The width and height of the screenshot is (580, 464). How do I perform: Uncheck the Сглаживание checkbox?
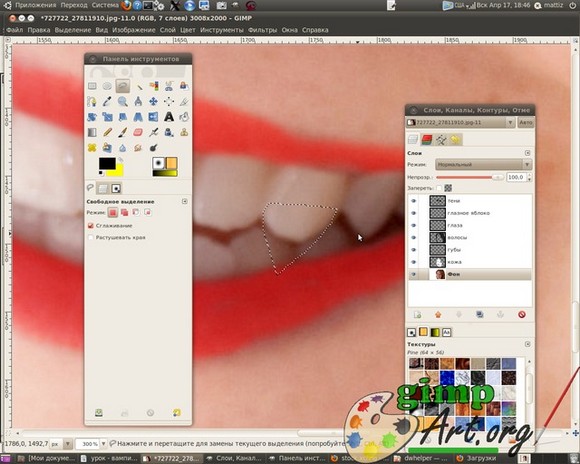point(91,225)
